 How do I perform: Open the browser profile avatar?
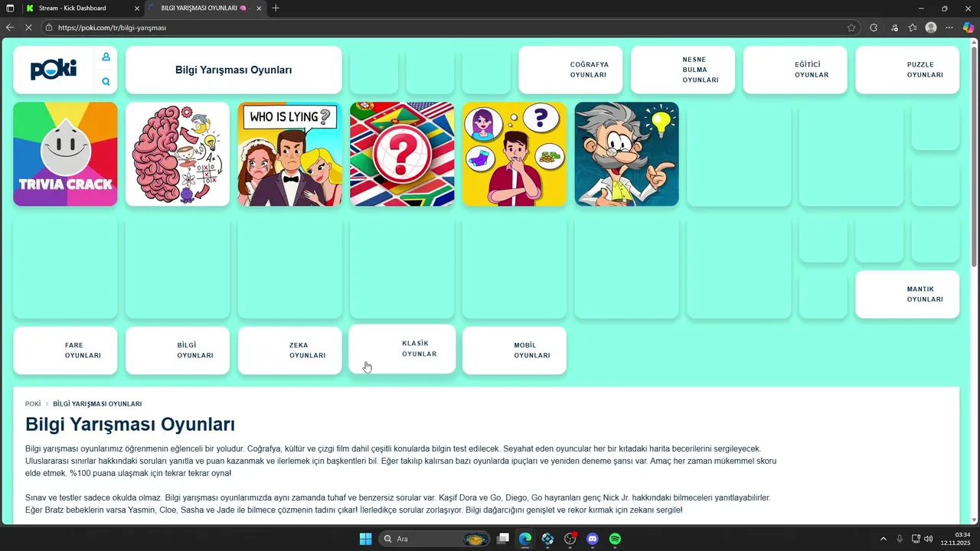point(931,28)
